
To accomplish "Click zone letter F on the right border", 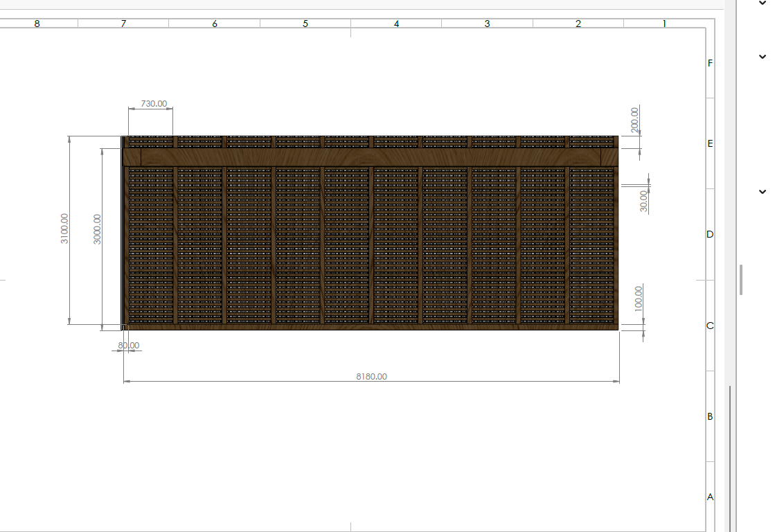I will (710, 63).
